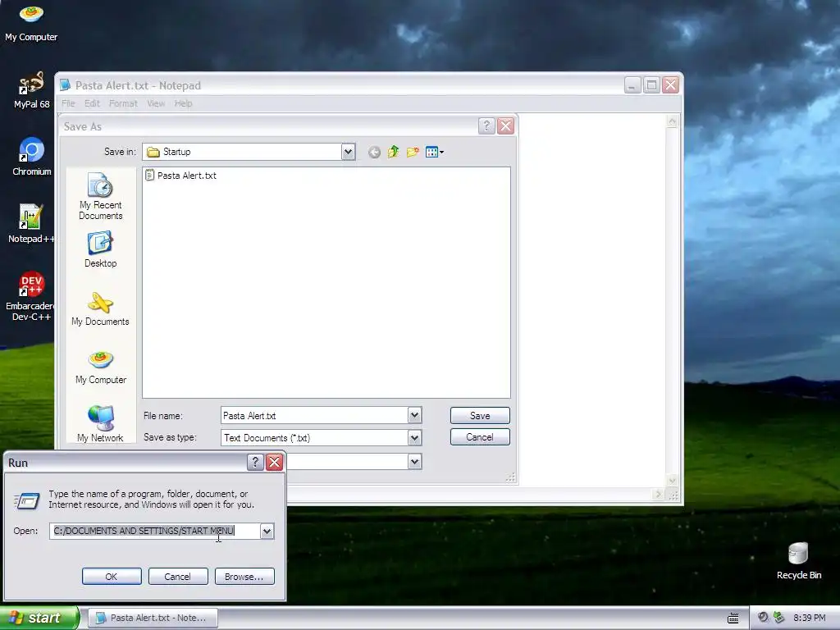Open the Chromium desktop shortcut
Viewport: 840px width, 630px height.
(32, 157)
